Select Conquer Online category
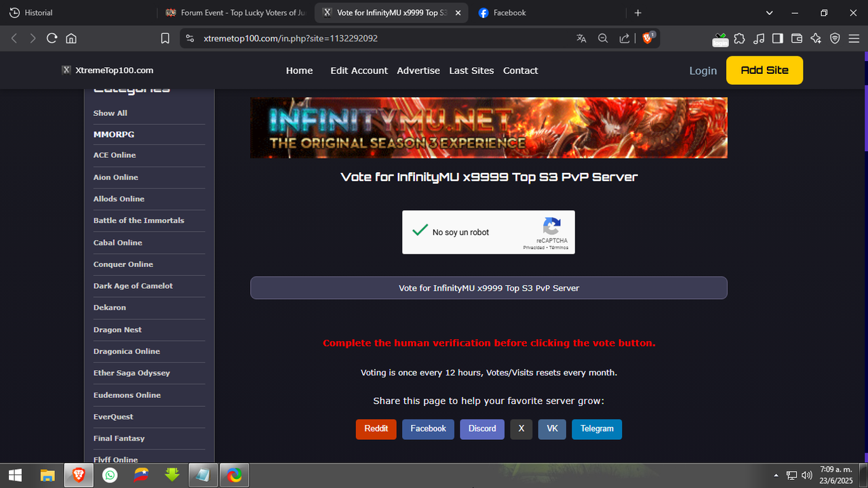Viewport: 868px width, 488px height. (123, 264)
